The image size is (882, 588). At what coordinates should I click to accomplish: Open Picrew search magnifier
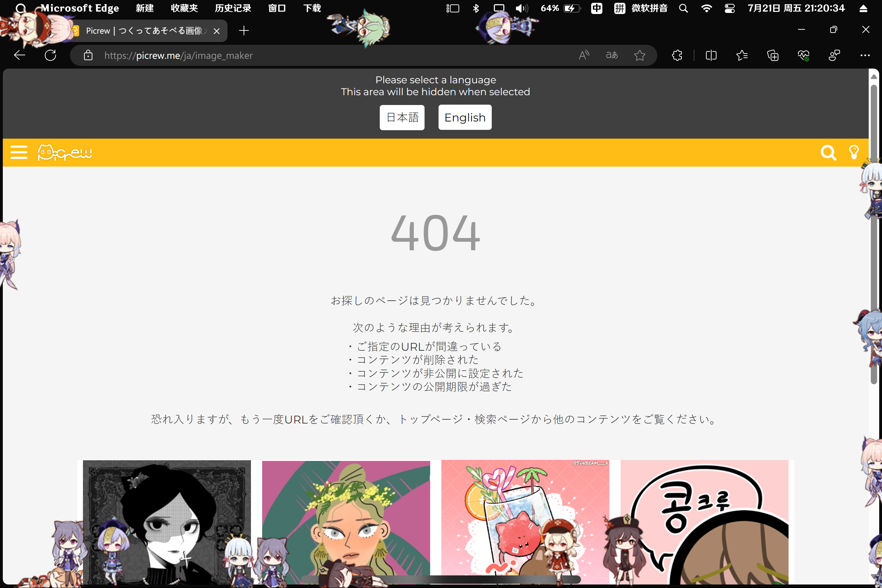coord(828,153)
